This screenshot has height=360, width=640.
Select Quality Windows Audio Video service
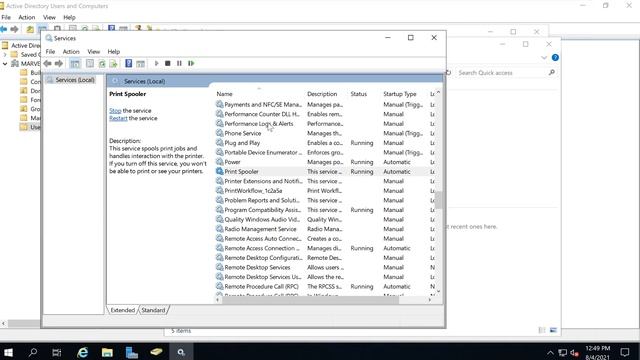325,219
